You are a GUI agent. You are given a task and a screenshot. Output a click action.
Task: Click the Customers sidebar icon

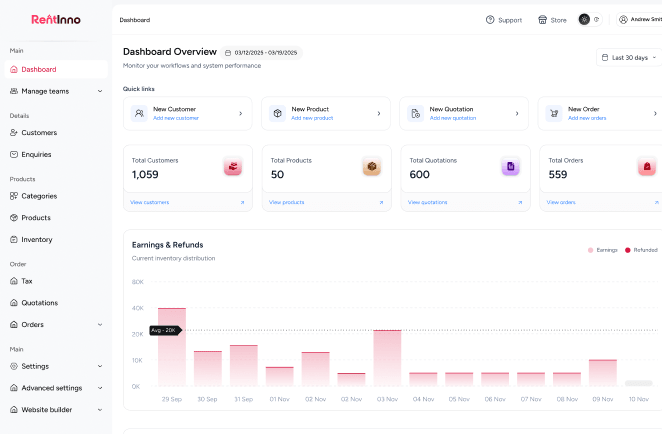pos(14,133)
